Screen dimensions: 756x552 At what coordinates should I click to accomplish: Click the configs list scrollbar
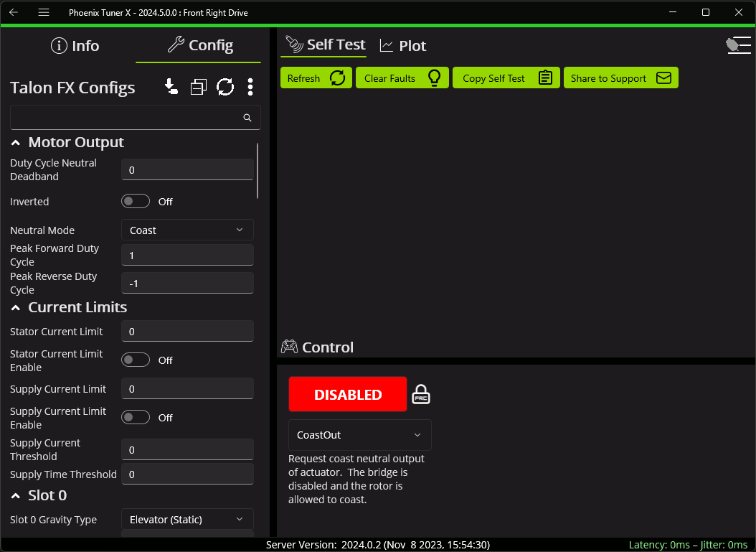click(257, 170)
